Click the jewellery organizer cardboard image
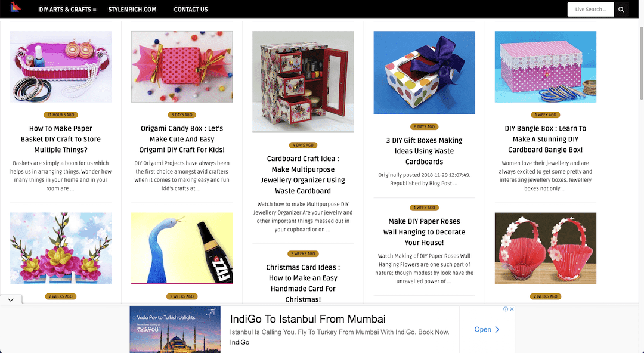 [303, 82]
